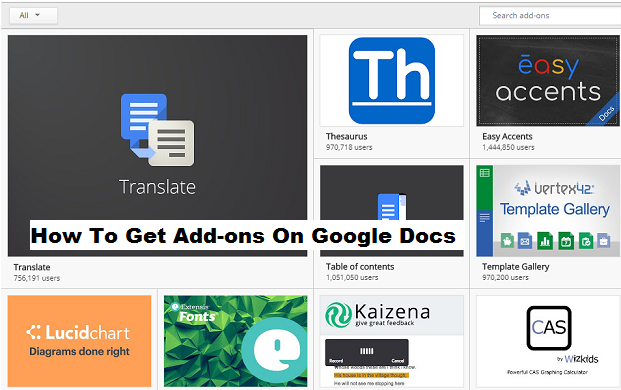Open the Extensis Fonts add-on tile
Viewport: 621px width, 390px height.
click(235, 341)
